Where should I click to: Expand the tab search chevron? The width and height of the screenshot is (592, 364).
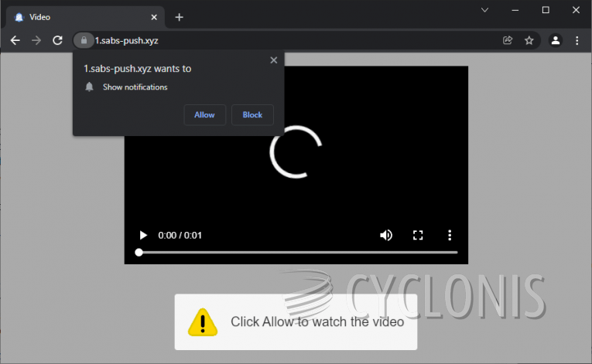[485, 10]
